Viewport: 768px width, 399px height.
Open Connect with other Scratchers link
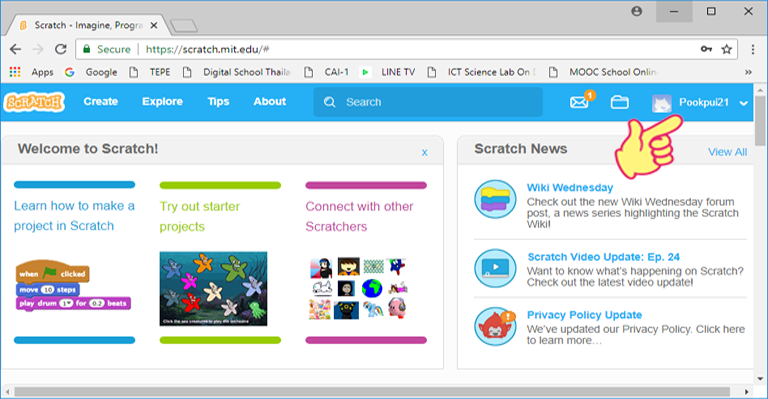tap(360, 216)
